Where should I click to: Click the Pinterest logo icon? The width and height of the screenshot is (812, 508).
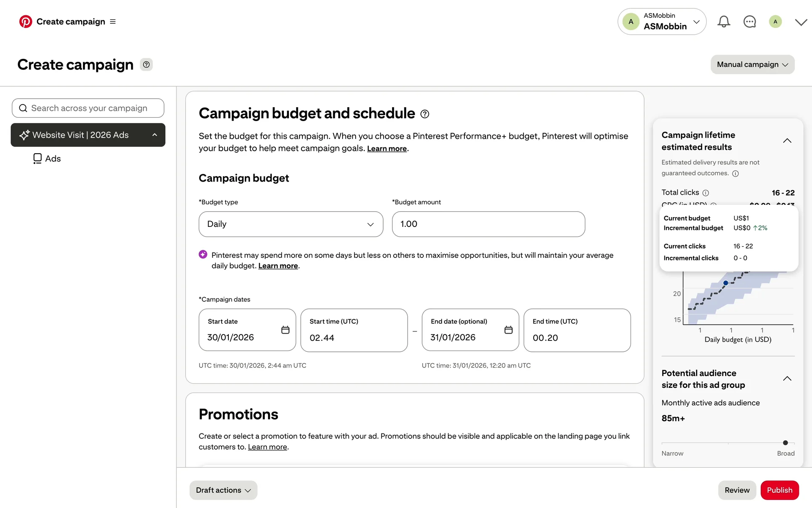coord(26,22)
